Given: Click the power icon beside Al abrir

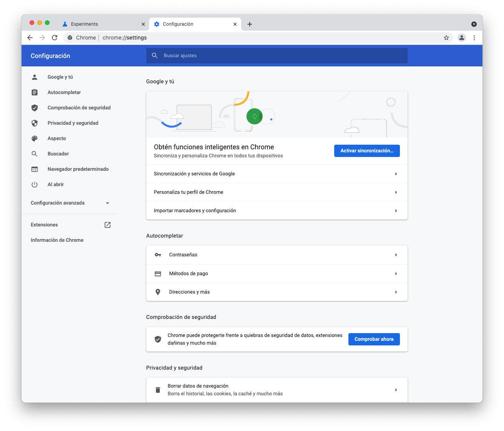Looking at the screenshot, I should click(35, 185).
